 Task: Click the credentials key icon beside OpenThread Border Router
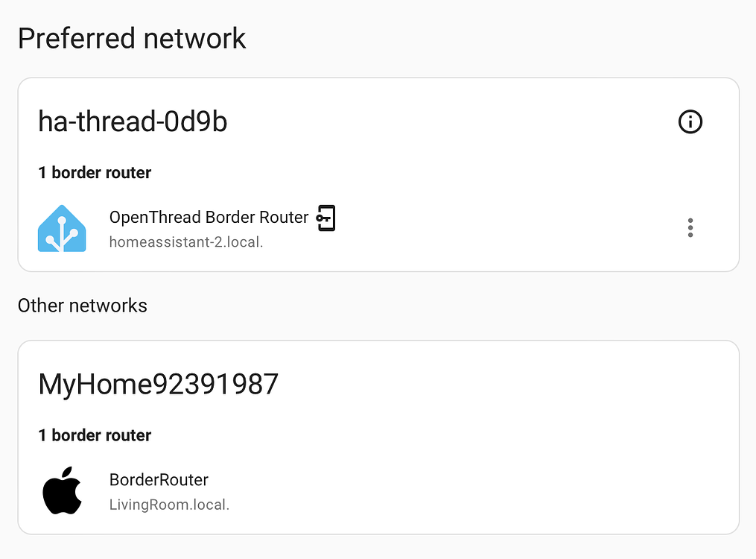tap(325, 218)
